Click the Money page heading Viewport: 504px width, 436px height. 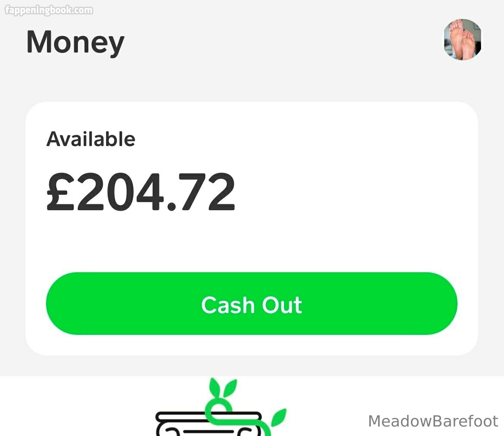[x=75, y=42]
